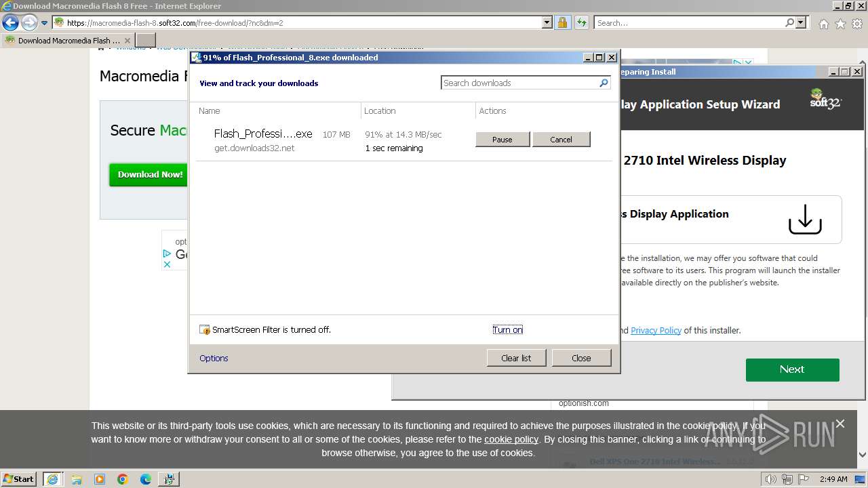This screenshot has width=868, height=488.
Task: Open the IE Tools gear icon
Action: (857, 24)
